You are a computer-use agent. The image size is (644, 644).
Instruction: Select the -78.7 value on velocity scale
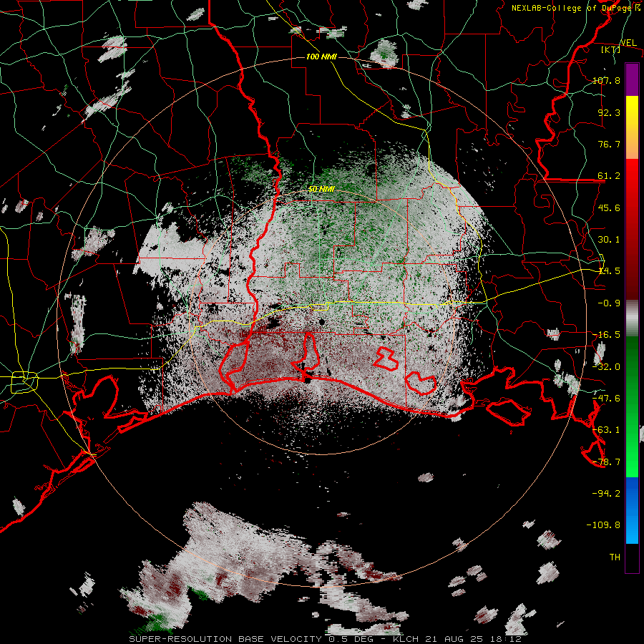click(606, 462)
